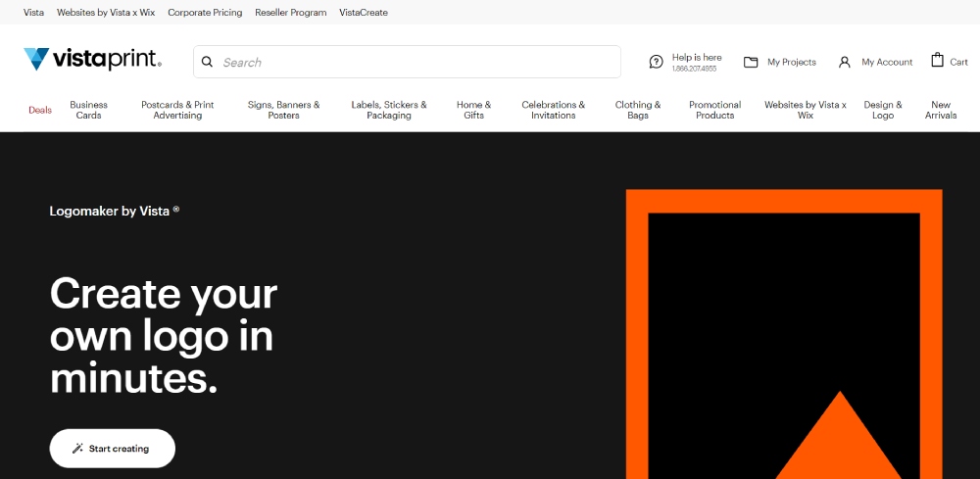Viewport: 980px width, 479px height.
Task: Visit the VistaCreate link
Action: coord(364,13)
